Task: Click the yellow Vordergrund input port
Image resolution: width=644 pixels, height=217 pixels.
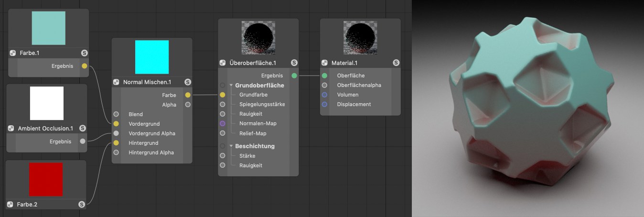Action: coord(116,124)
